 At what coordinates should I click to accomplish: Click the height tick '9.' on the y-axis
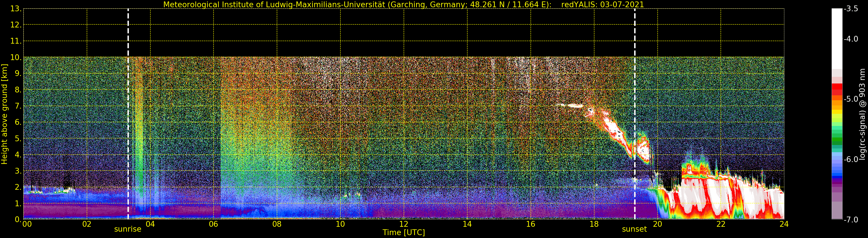pyautogui.click(x=18, y=74)
